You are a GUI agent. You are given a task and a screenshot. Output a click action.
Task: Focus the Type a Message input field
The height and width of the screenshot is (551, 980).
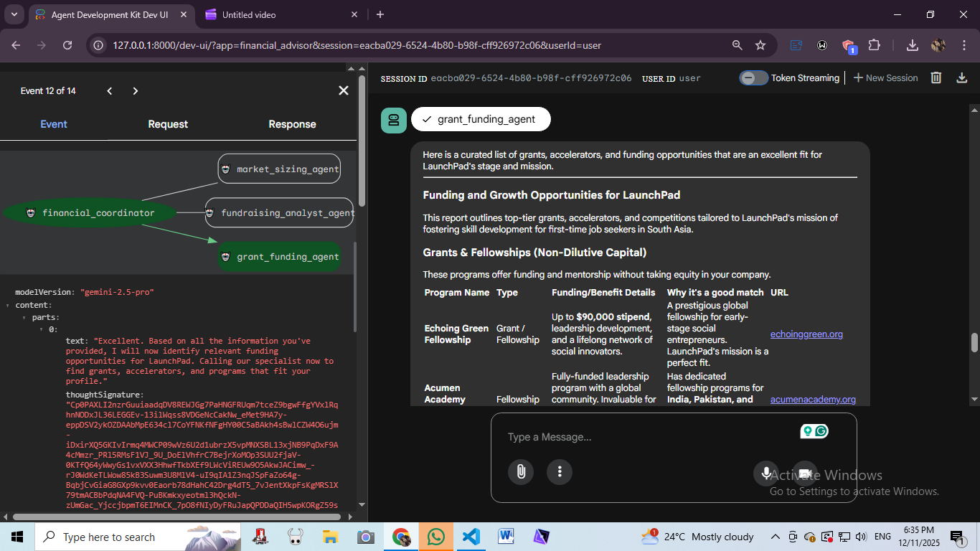[x=646, y=437]
